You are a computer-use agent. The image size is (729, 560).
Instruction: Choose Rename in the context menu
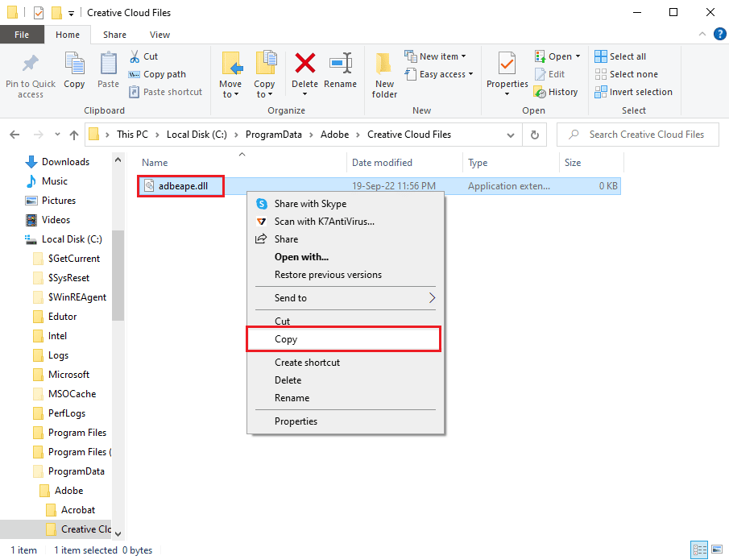[x=345, y=398]
